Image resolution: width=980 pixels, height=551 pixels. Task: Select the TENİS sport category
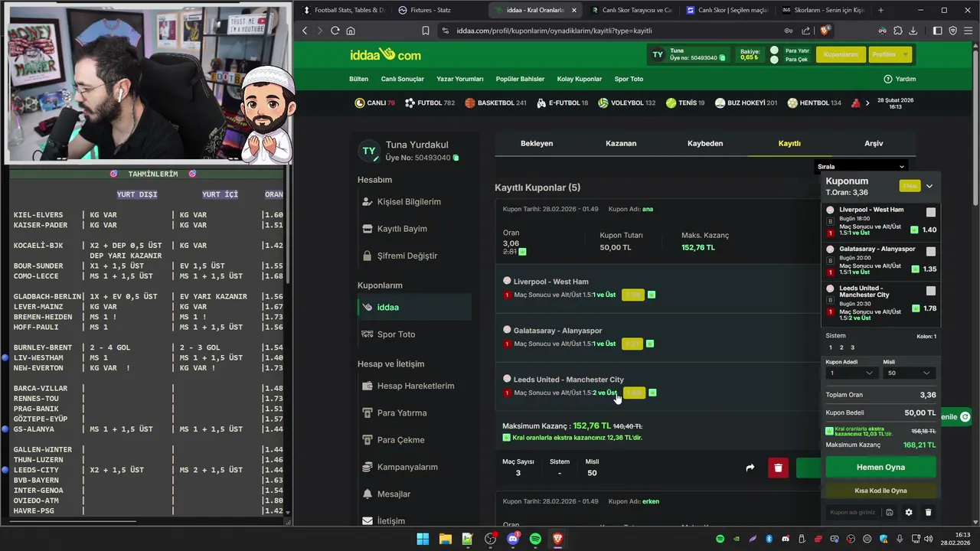(x=685, y=103)
